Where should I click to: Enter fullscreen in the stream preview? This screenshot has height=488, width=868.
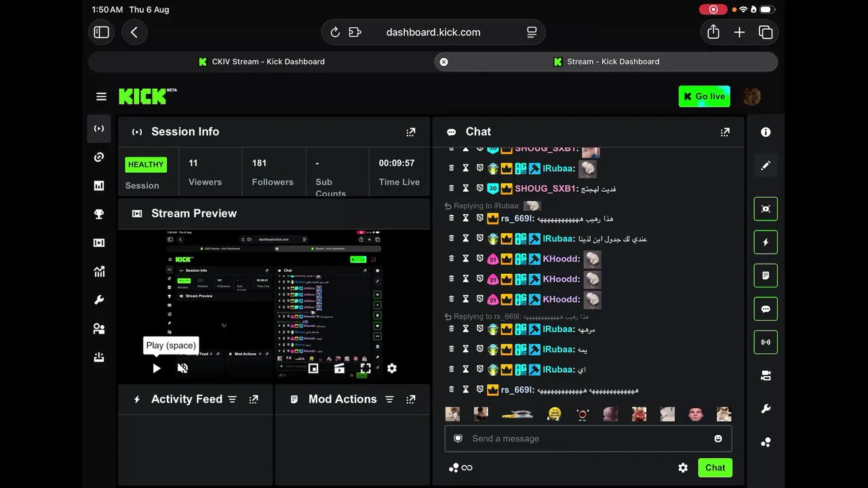pyautogui.click(x=366, y=368)
